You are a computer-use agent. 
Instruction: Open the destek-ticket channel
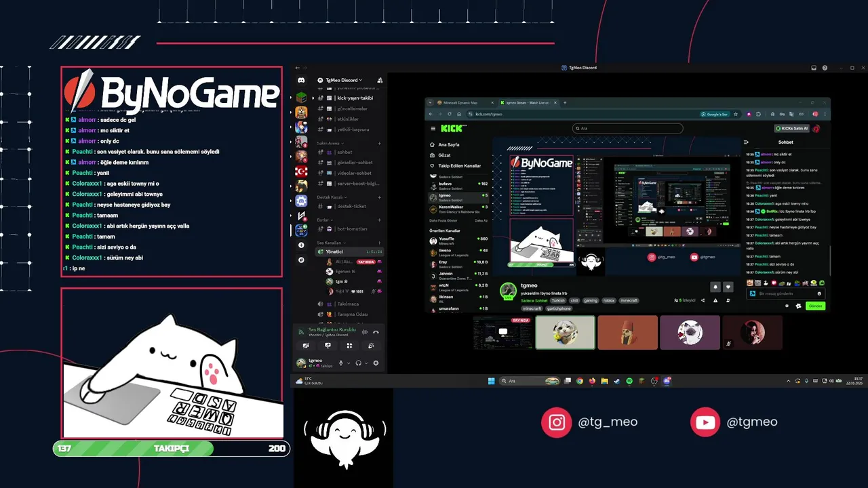(x=350, y=206)
